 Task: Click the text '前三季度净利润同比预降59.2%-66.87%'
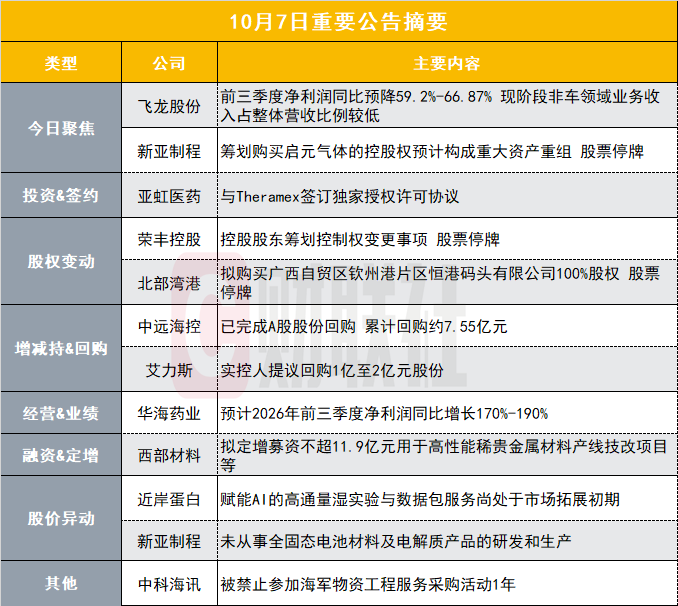coord(356,96)
